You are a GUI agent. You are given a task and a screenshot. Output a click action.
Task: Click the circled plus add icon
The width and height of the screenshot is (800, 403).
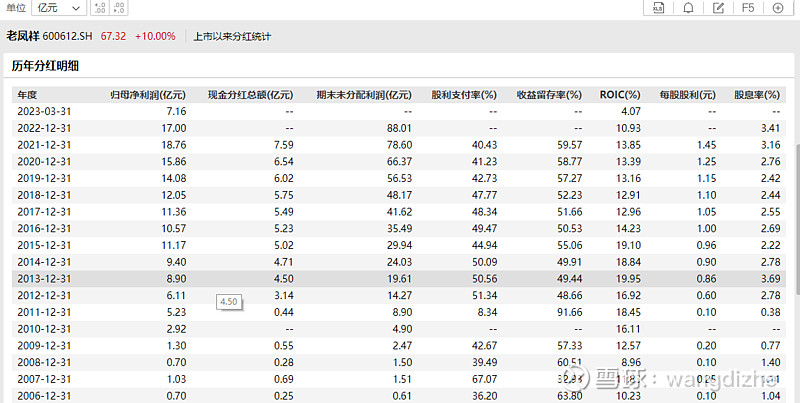click(x=778, y=8)
